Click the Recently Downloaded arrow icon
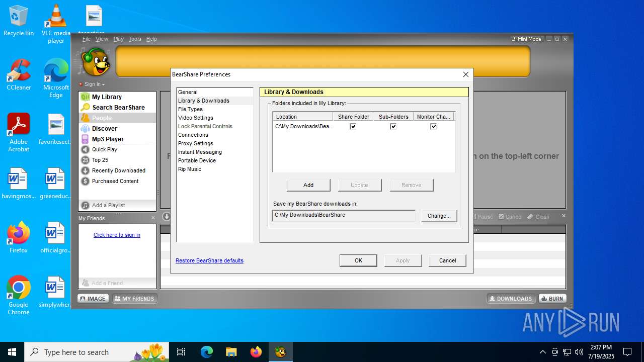The height and width of the screenshot is (362, 644). click(x=85, y=170)
